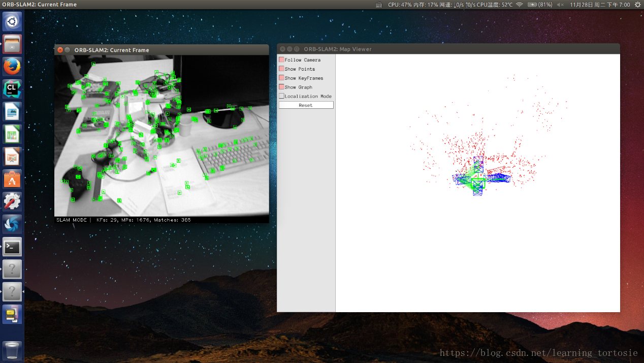Viewport: 644px width, 363px height.
Task: Close the Map Viewer window
Action: (x=282, y=49)
